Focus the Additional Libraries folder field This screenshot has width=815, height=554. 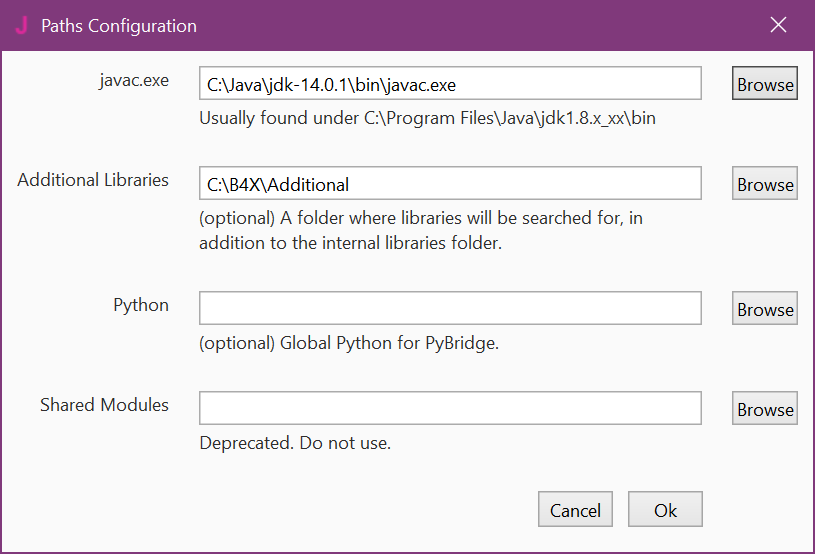coord(450,184)
